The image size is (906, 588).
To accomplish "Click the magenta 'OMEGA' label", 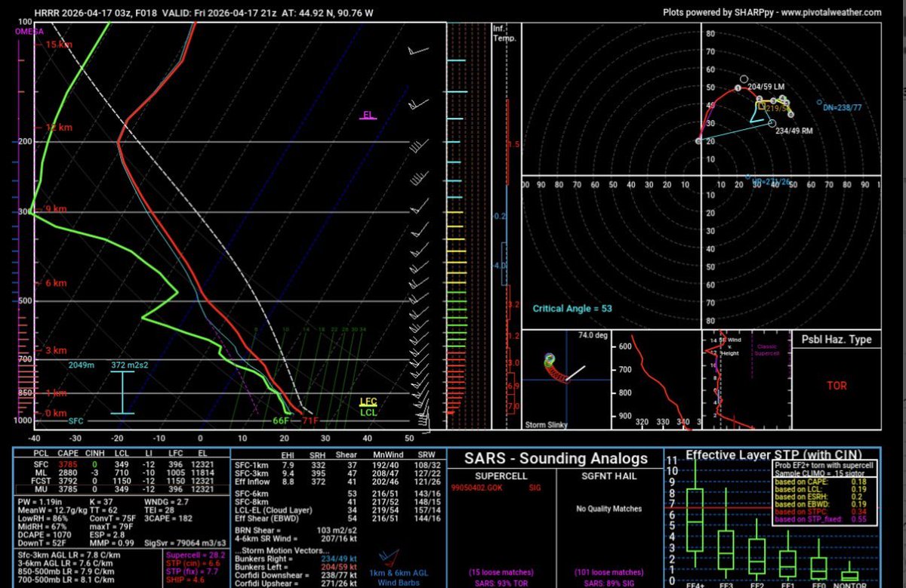I will [29, 32].
